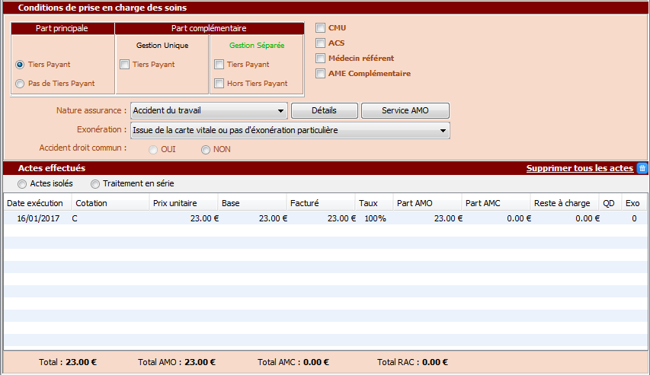Click the Service AMO button
This screenshot has height=375, width=650.
tap(405, 111)
